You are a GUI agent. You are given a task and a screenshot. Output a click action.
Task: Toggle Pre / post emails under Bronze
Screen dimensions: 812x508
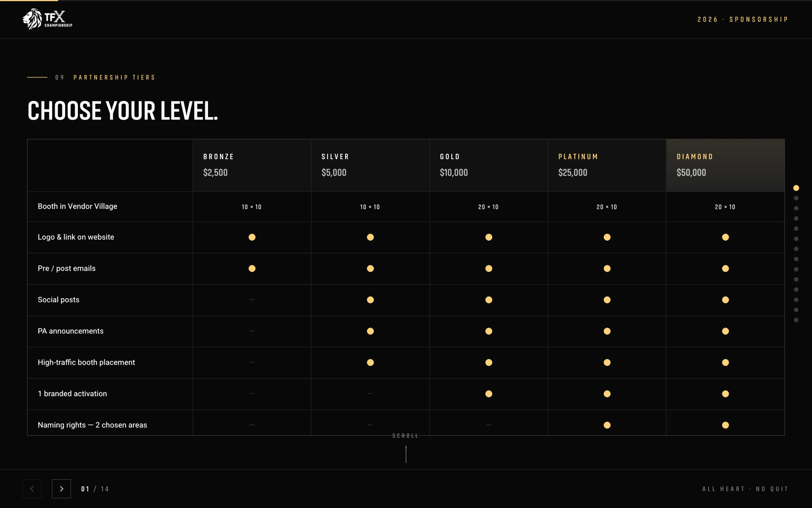pos(252,269)
